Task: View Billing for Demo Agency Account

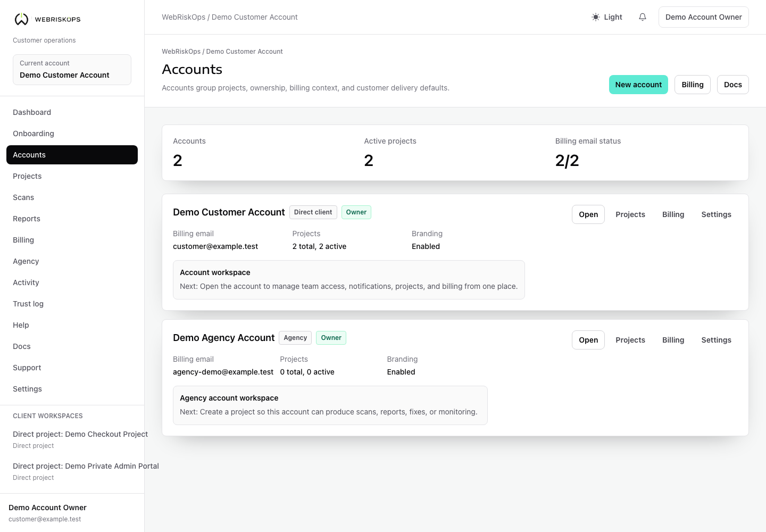Action: [x=673, y=340]
